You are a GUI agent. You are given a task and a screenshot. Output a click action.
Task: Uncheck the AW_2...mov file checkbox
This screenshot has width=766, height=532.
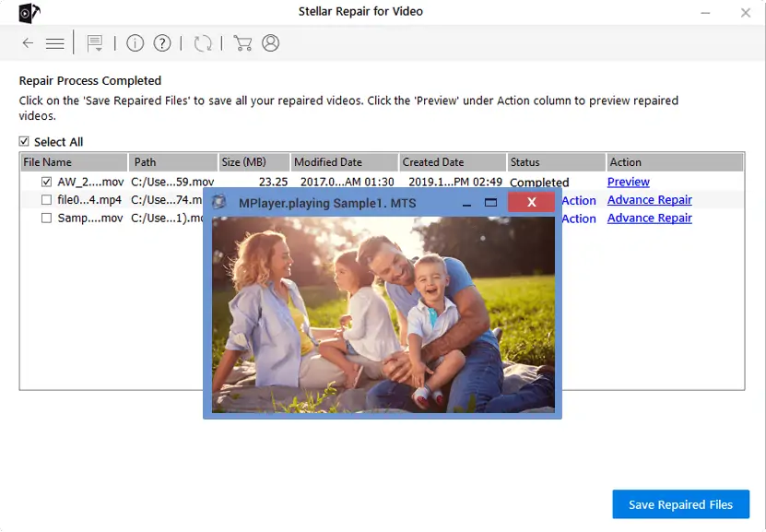tap(45, 182)
